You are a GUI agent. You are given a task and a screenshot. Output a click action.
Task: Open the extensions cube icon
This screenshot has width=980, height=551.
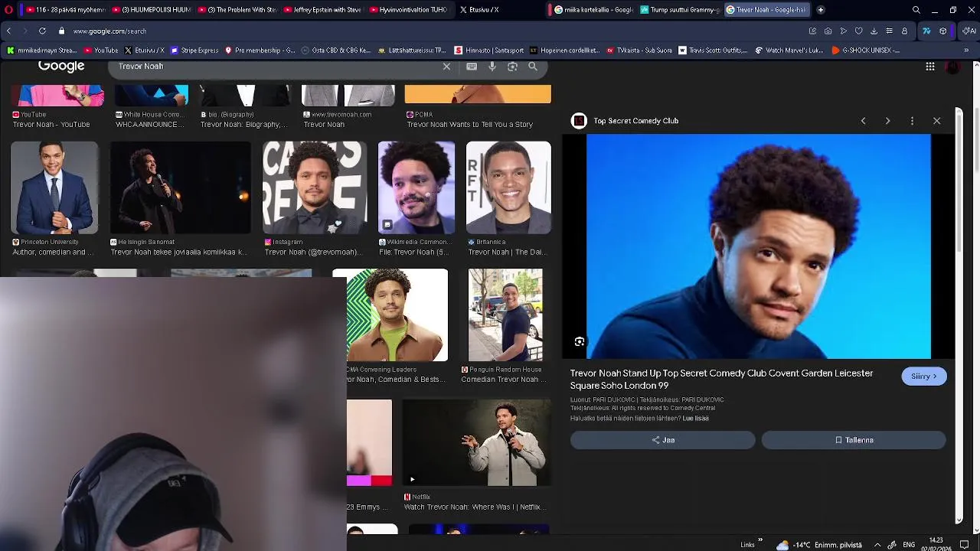click(x=943, y=31)
